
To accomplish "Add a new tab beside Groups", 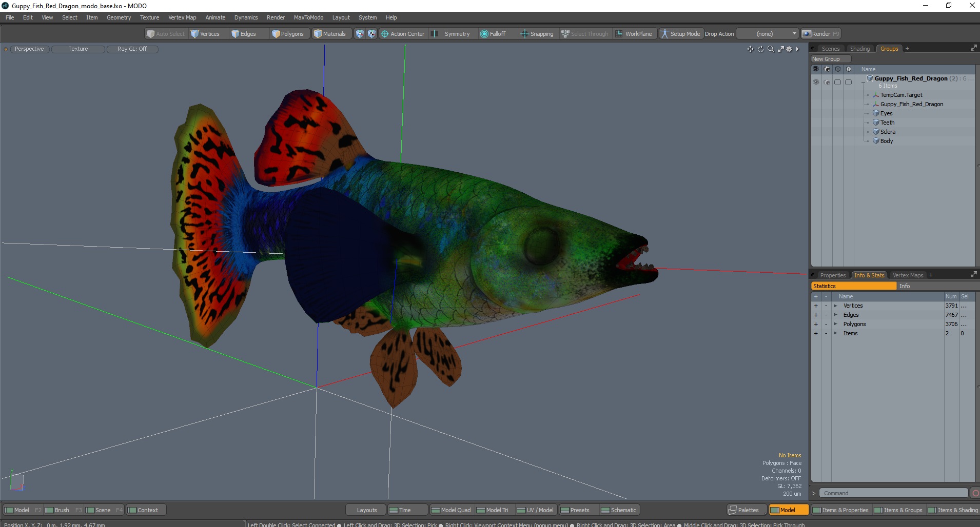I will point(907,49).
